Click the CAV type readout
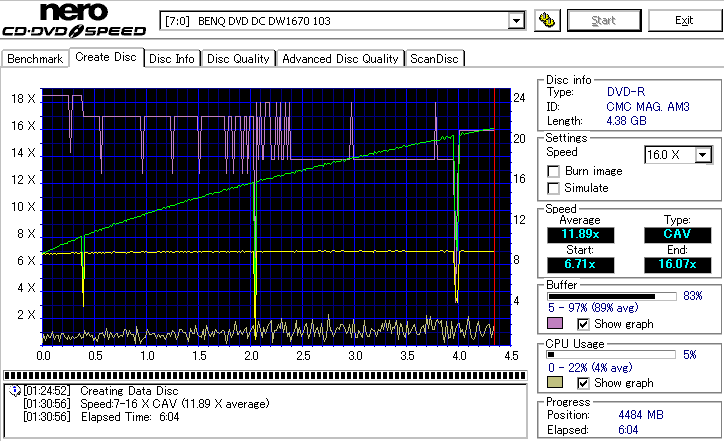724x441 pixels. pyautogui.click(x=677, y=235)
